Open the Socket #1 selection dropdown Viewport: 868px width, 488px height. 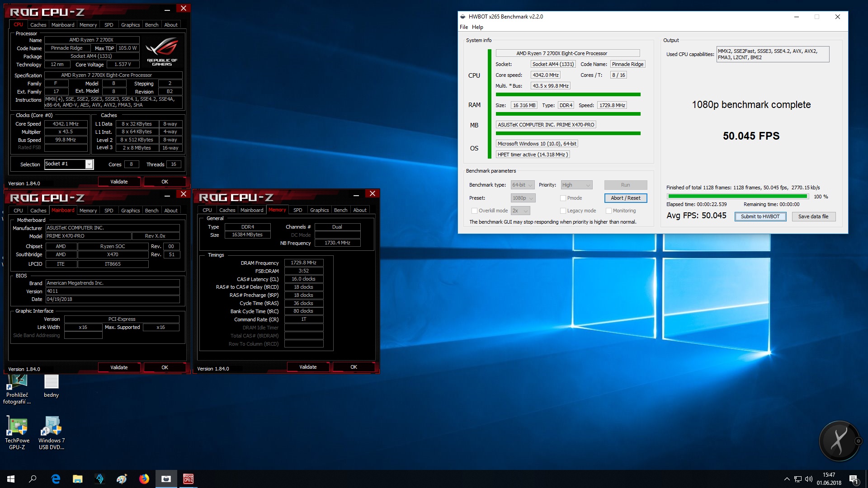[x=69, y=164]
